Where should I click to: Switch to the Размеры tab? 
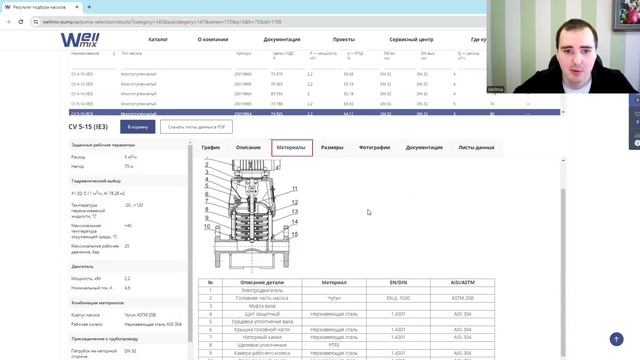click(x=332, y=147)
